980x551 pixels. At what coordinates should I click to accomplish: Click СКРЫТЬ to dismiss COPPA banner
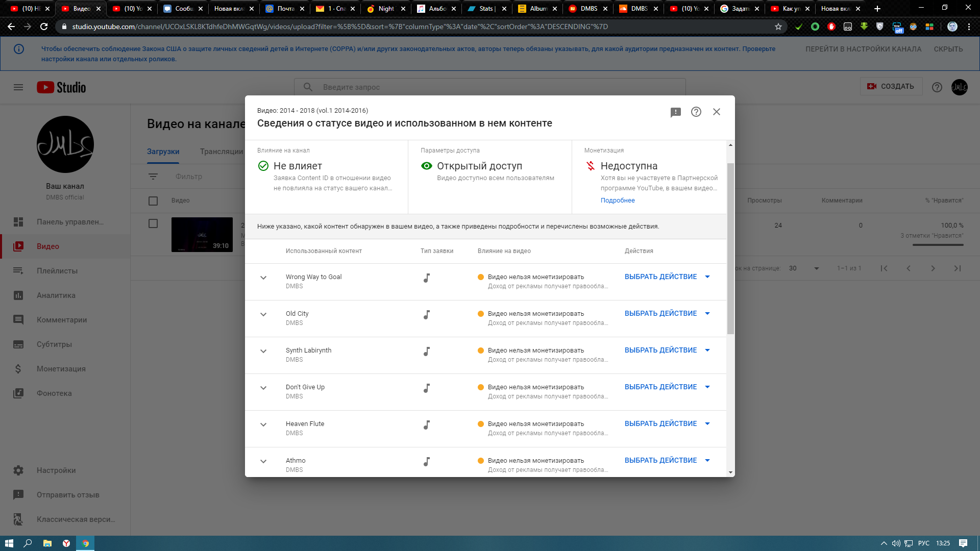pyautogui.click(x=948, y=49)
